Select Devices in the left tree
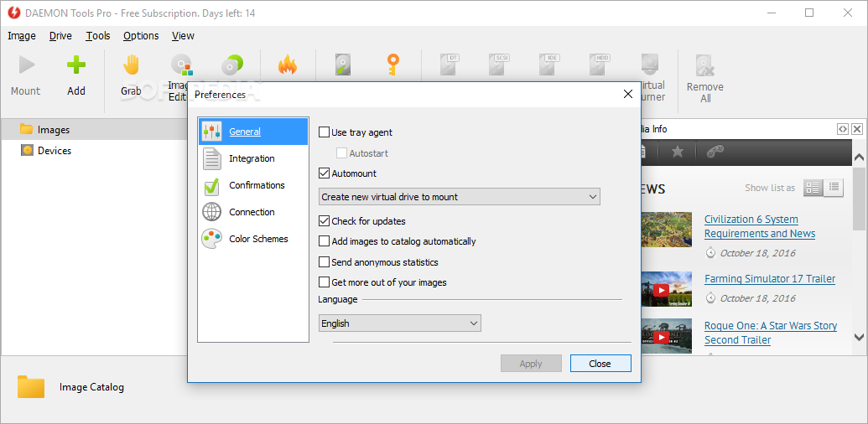Image resolution: width=868 pixels, height=424 pixels. (x=55, y=150)
